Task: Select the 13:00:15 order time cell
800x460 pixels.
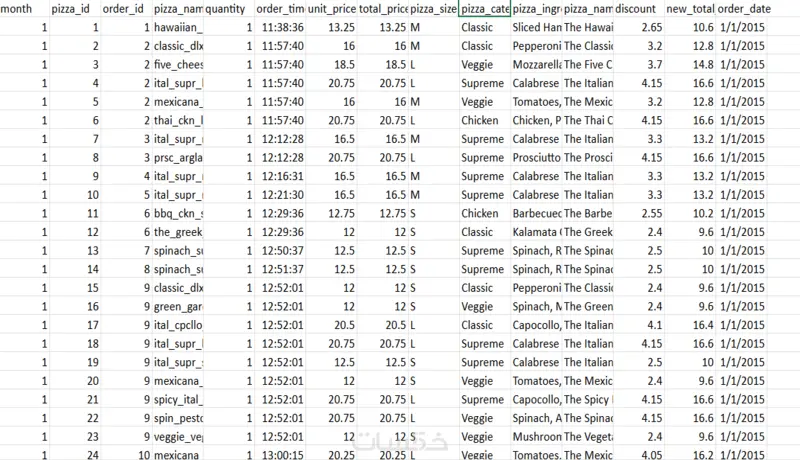Action: (279, 455)
